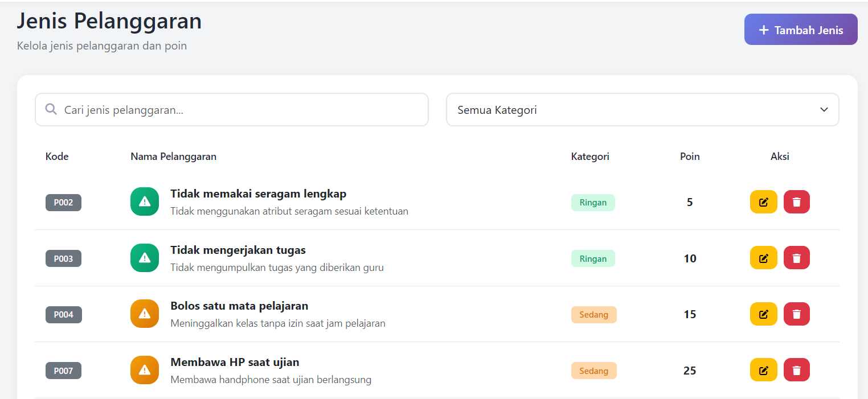Click the point value 15
This screenshot has width=868, height=399.
(x=690, y=314)
